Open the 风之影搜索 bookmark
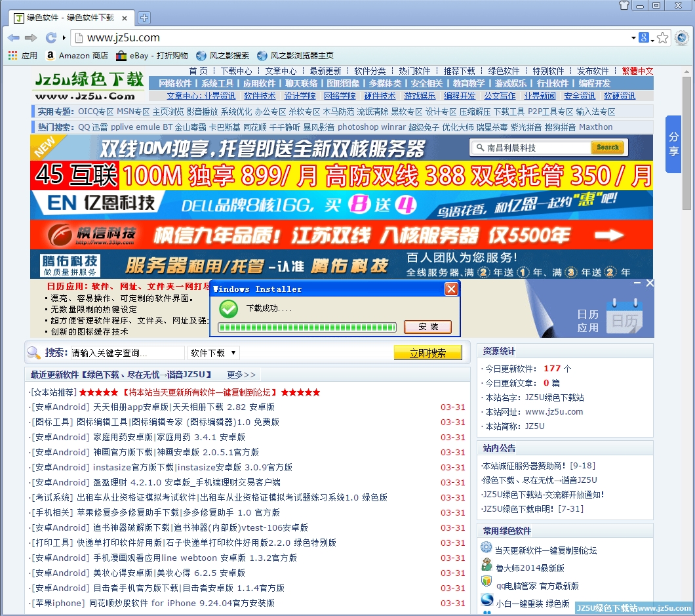Screen dimensions: 695x616 pyautogui.click(x=222, y=56)
